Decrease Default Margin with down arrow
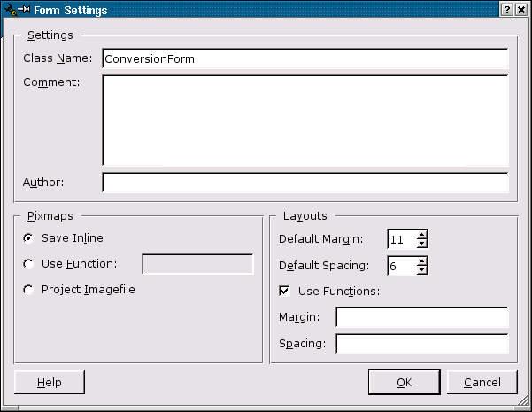 coord(422,244)
